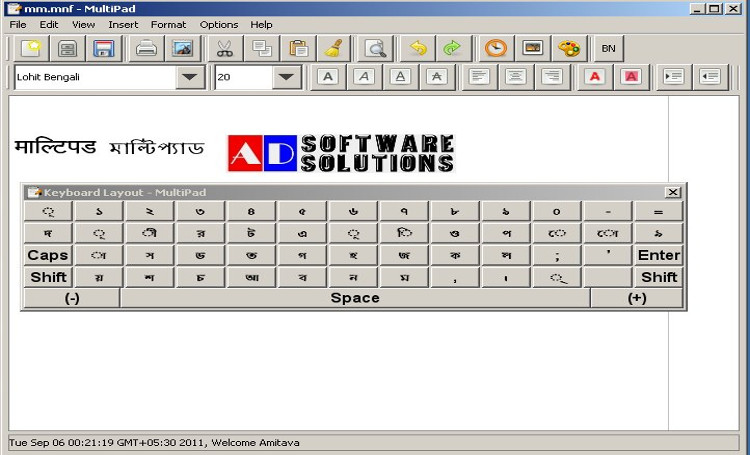Decrease paragraph indent
Image resolution: width=750 pixels, height=455 pixels.
(x=710, y=77)
